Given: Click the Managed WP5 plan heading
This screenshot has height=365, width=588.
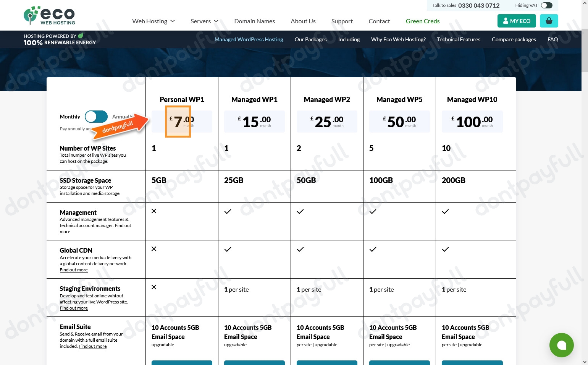Looking at the screenshot, I should [x=399, y=99].
